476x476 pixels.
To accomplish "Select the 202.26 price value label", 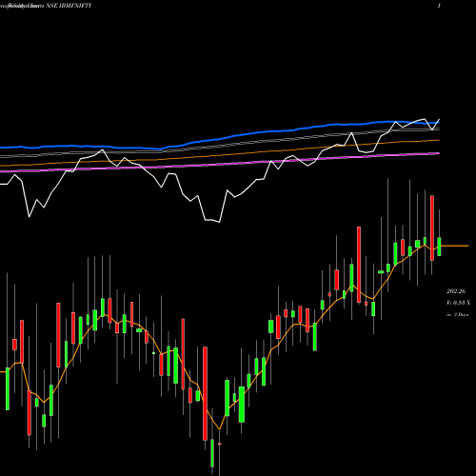I will tap(456, 291).
